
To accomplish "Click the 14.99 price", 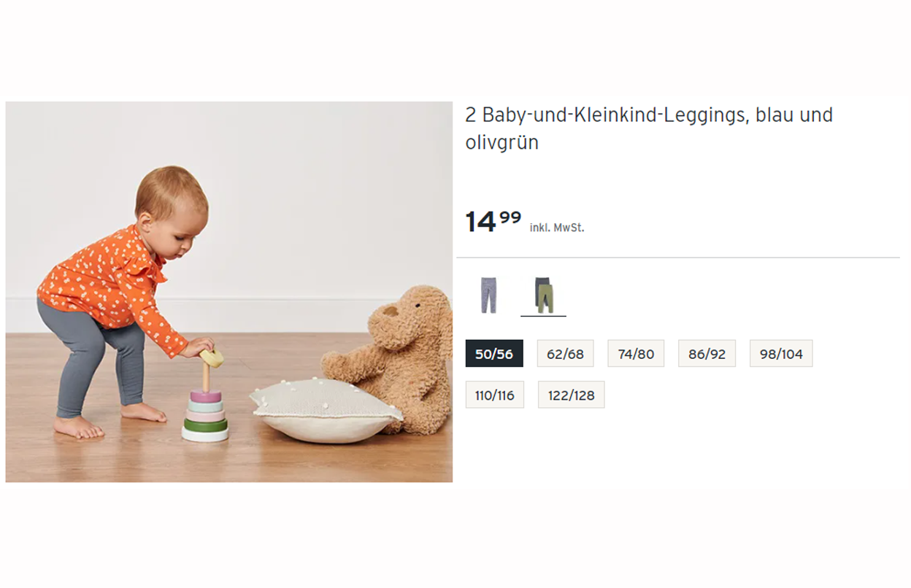I will pos(493,220).
